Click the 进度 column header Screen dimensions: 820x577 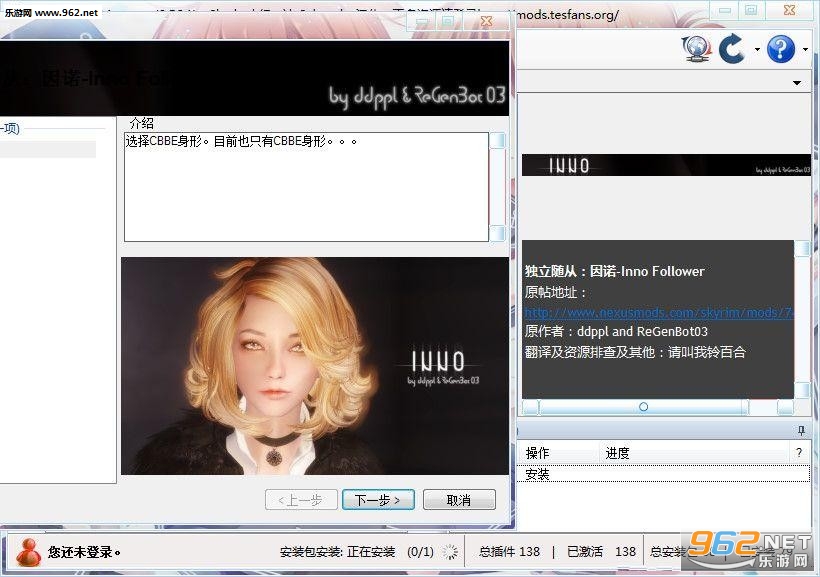coord(693,453)
